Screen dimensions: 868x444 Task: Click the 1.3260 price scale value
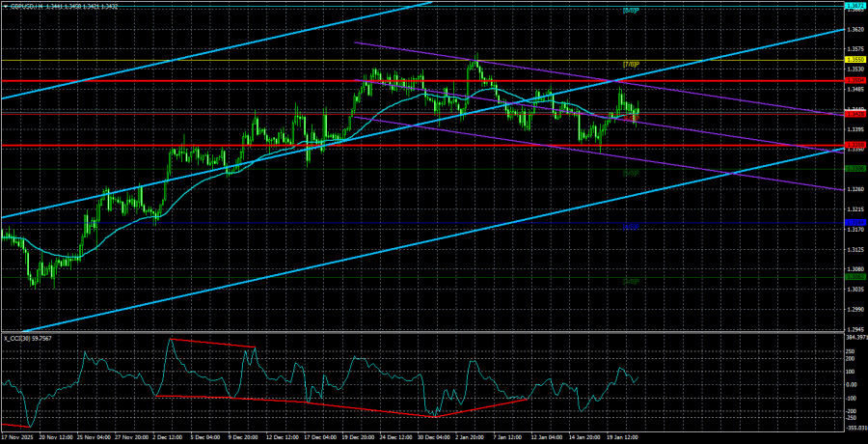[x=854, y=189]
